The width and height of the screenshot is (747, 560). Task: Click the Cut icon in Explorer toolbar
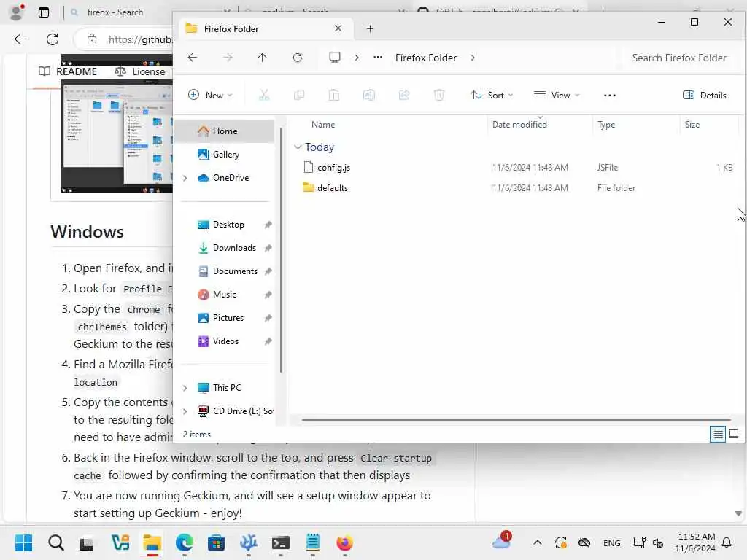click(x=264, y=96)
